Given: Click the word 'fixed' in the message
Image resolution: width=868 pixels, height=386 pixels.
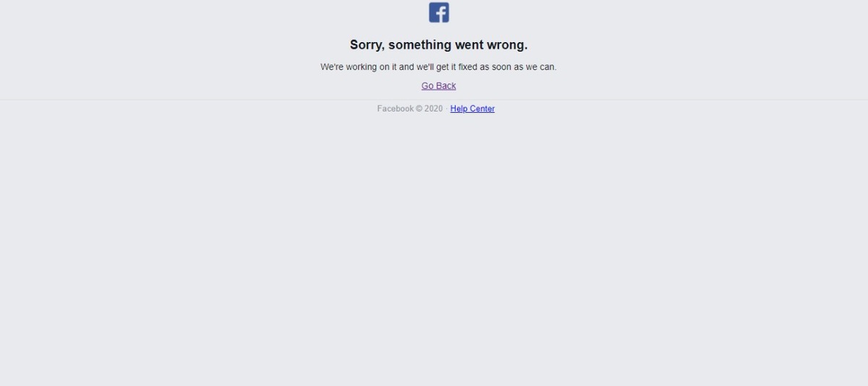Looking at the screenshot, I should pyautogui.click(x=468, y=67).
